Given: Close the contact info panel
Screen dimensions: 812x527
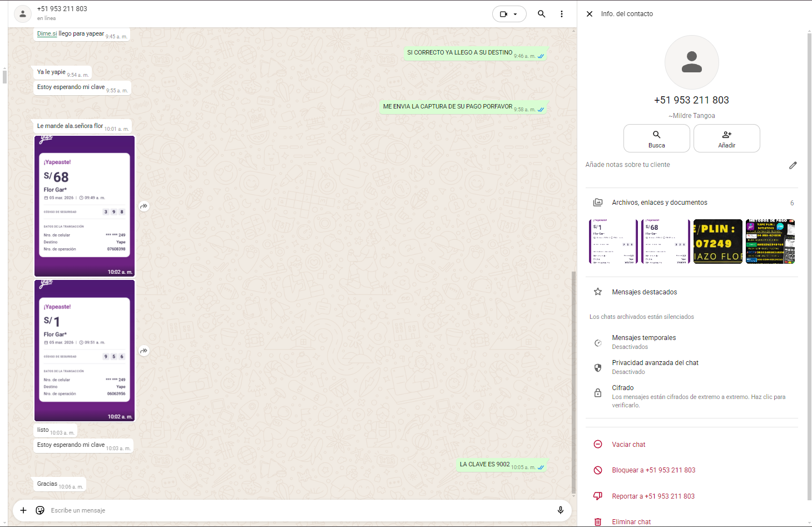Looking at the screenshot, I should tap(590, 14).
